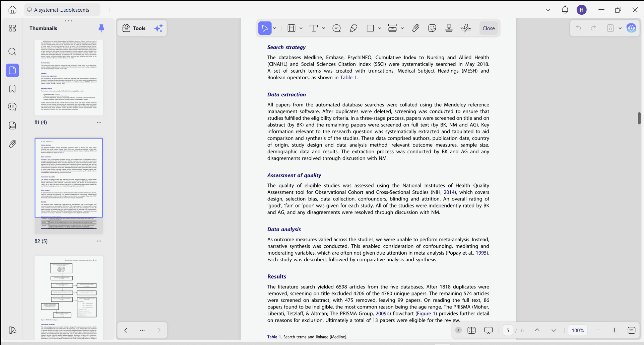Follow the NIH '2014' citation link
This screenshot has width=644, height=345.
[449, 192]
